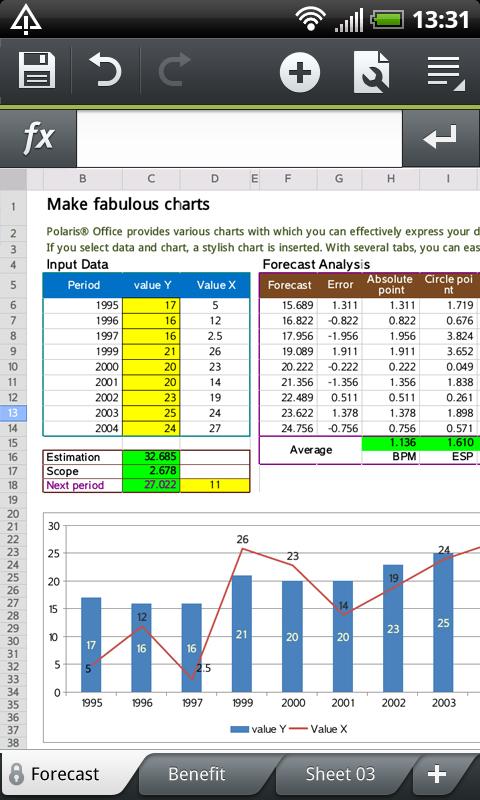Focus the formula input field
The image size is (480, 800).
239,138
